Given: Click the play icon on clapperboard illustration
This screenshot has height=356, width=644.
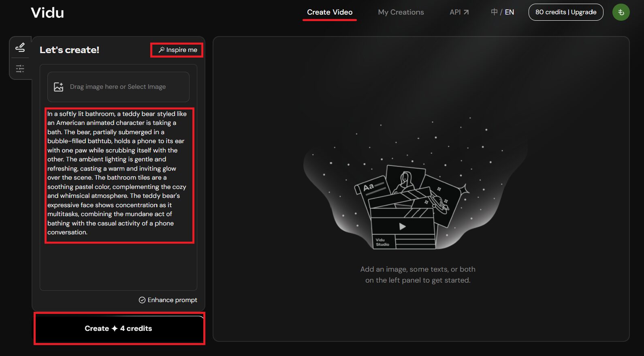Looking at the screenshot, I should (x=402, y=226).
